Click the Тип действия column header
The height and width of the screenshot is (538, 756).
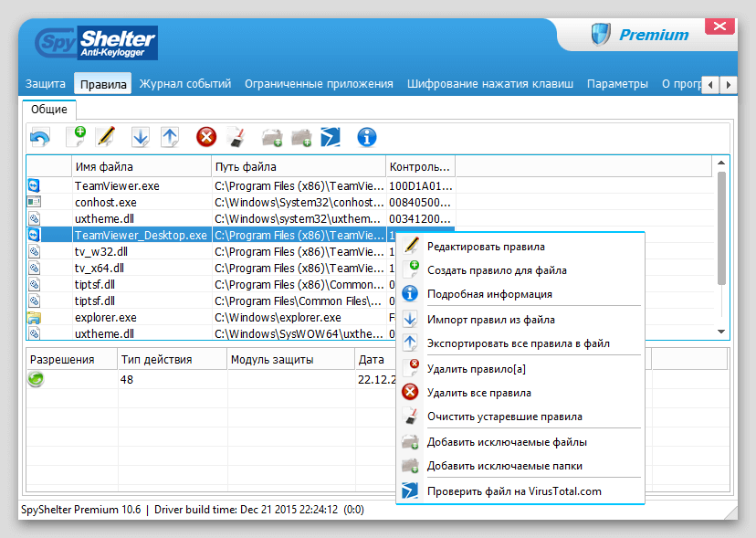173,360
